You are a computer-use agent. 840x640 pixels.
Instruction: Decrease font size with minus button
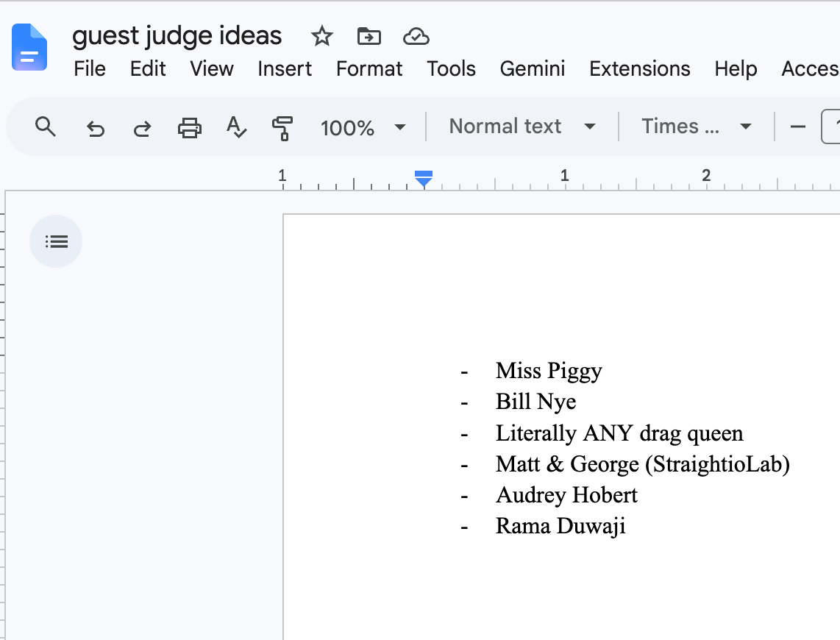(797, 127)
